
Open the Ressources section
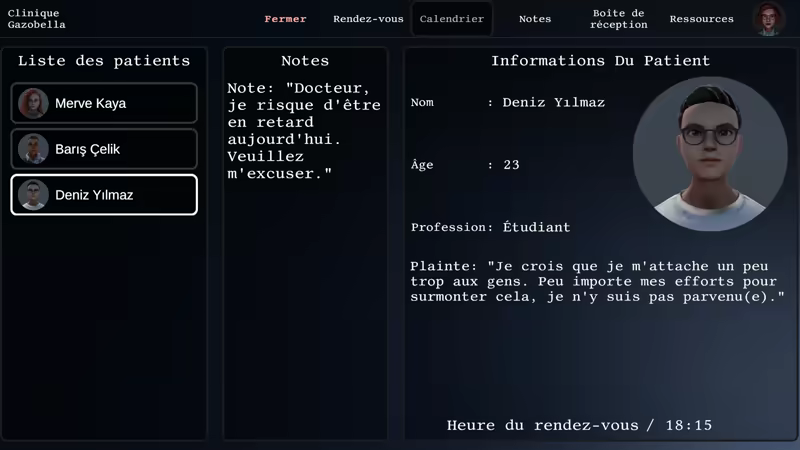[701, 19]
